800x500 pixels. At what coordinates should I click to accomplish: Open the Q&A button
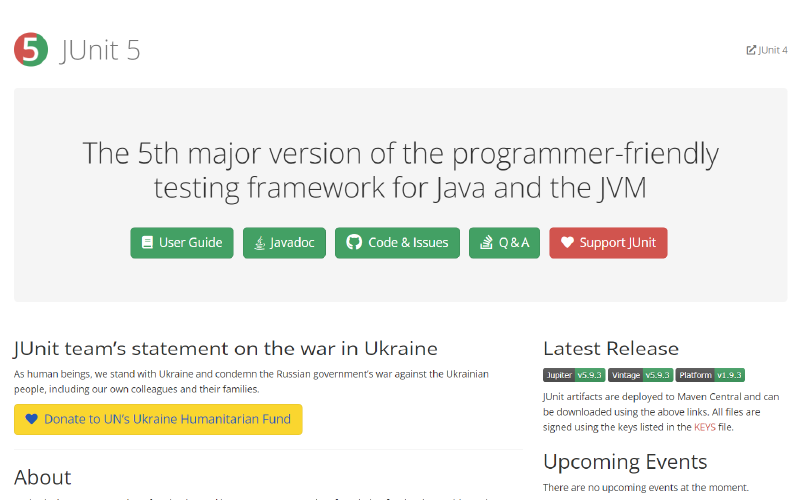point(504,243)
